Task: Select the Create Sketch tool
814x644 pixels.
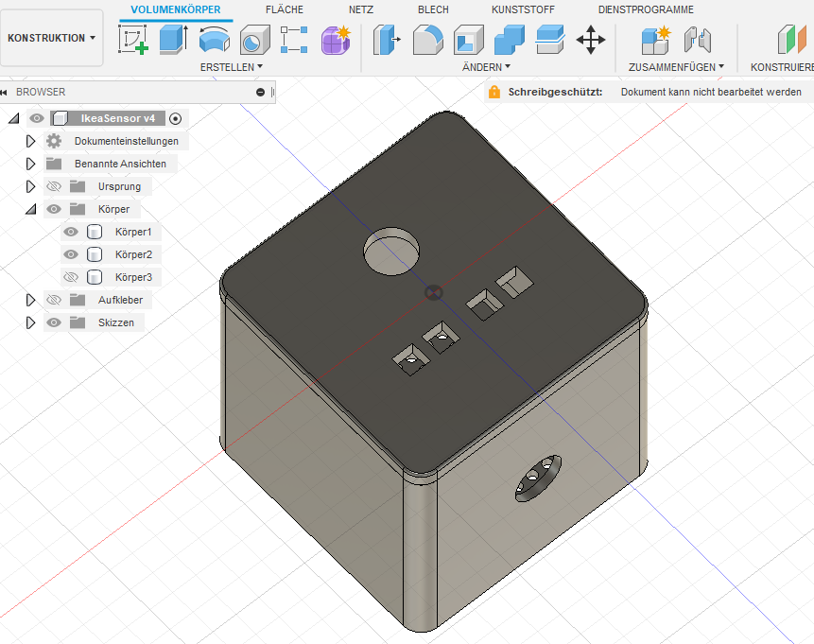Action: tap(133, 40)
